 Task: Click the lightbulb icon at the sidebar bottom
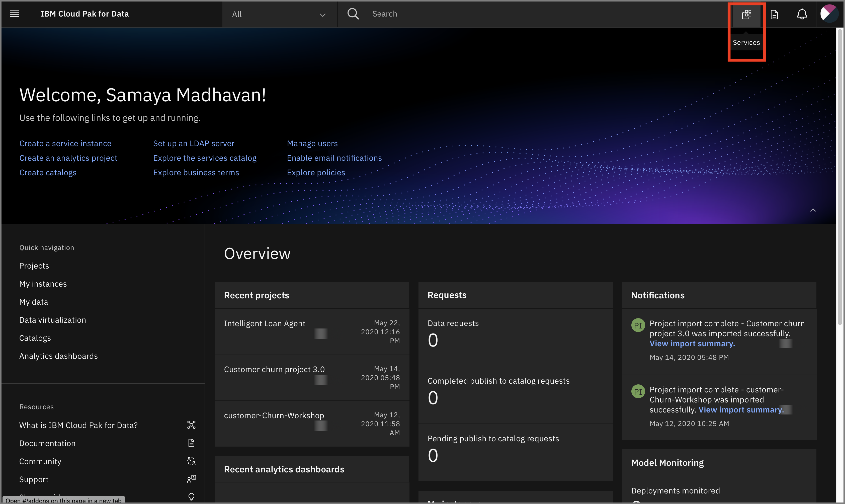pyautogui.click(x=192, y=496)
